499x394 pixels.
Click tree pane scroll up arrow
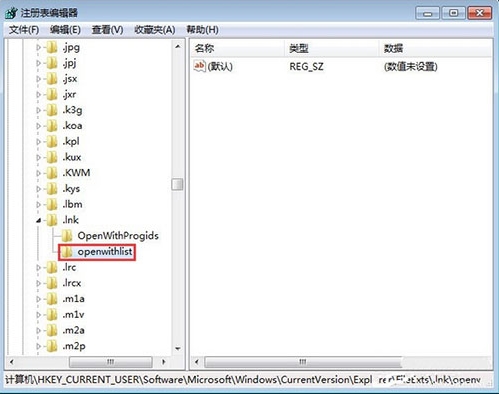pyautogui.click(x=178, y=46)
